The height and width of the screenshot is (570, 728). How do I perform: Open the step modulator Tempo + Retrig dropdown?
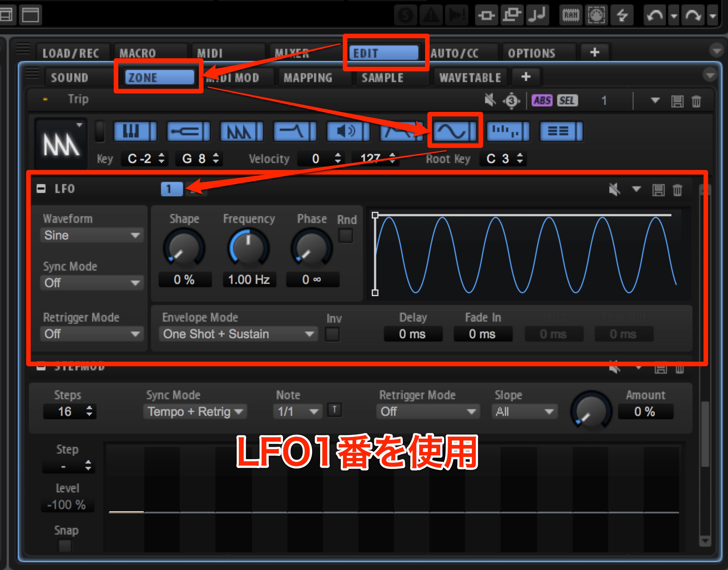195,411
